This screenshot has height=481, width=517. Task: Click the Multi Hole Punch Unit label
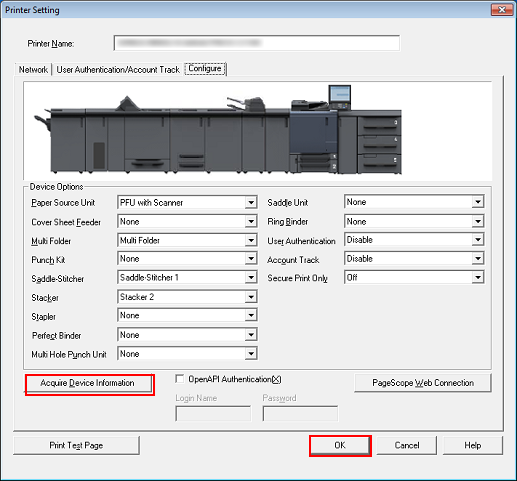click(x=69, y=354)
